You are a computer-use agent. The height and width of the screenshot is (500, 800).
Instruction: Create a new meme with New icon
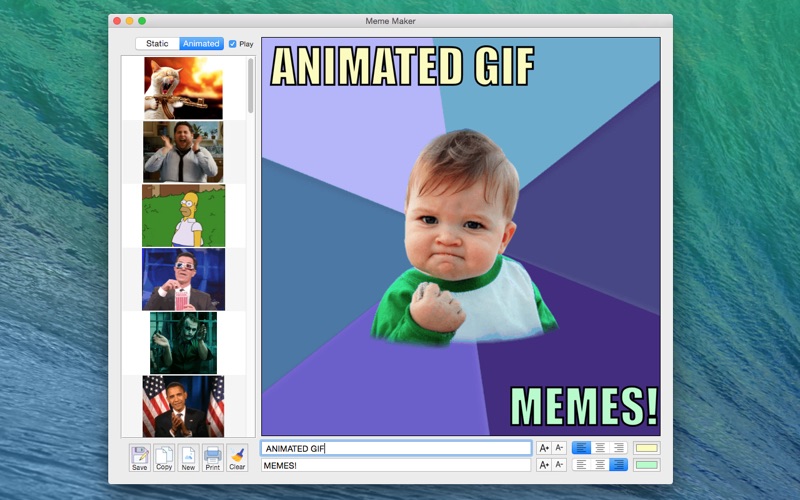(188, 458)
